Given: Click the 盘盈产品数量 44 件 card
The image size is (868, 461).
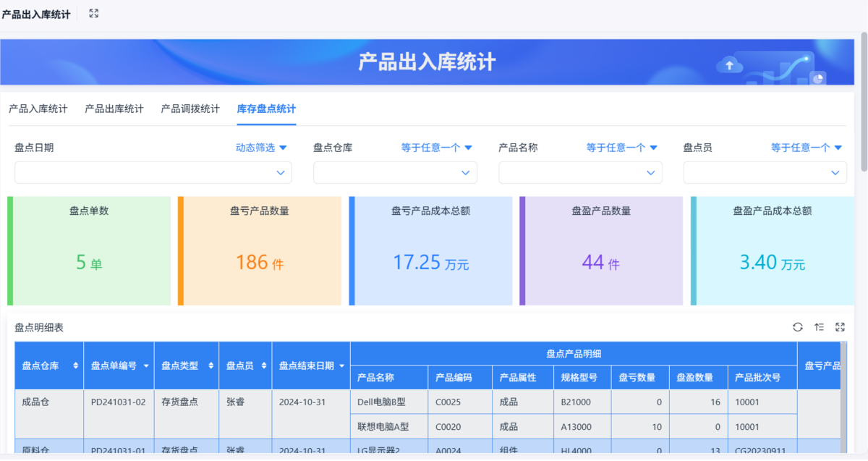Looking at the screenshot, I should [601, 251].
